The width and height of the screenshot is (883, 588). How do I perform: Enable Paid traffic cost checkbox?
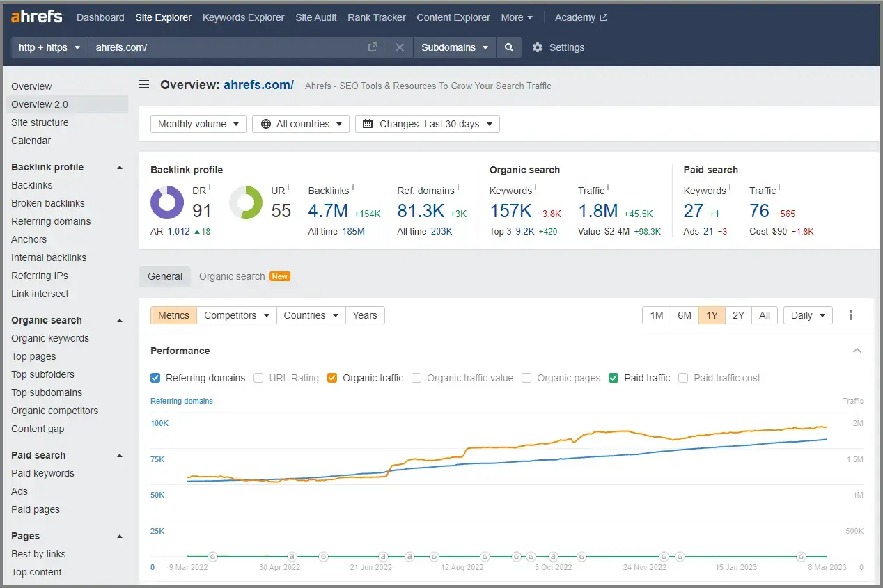(683, 378)
